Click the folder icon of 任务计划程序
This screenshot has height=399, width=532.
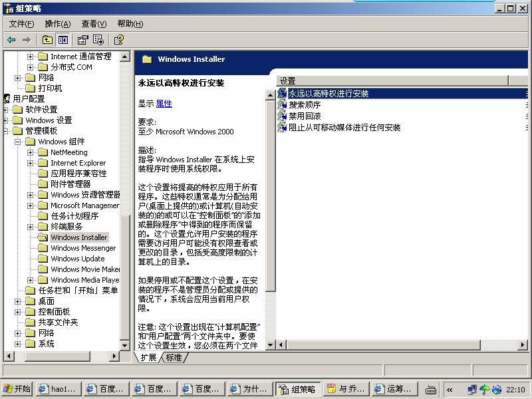43,215
